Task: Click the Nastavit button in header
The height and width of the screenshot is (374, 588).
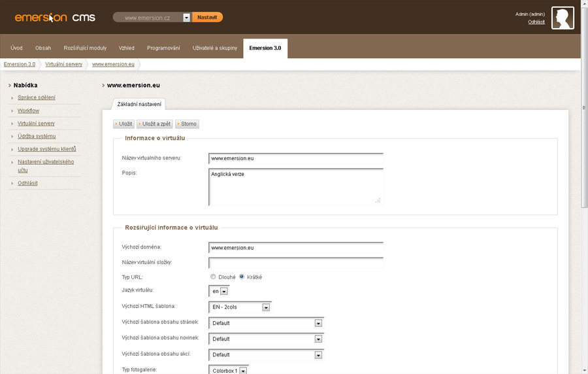Action: (207, 17)
